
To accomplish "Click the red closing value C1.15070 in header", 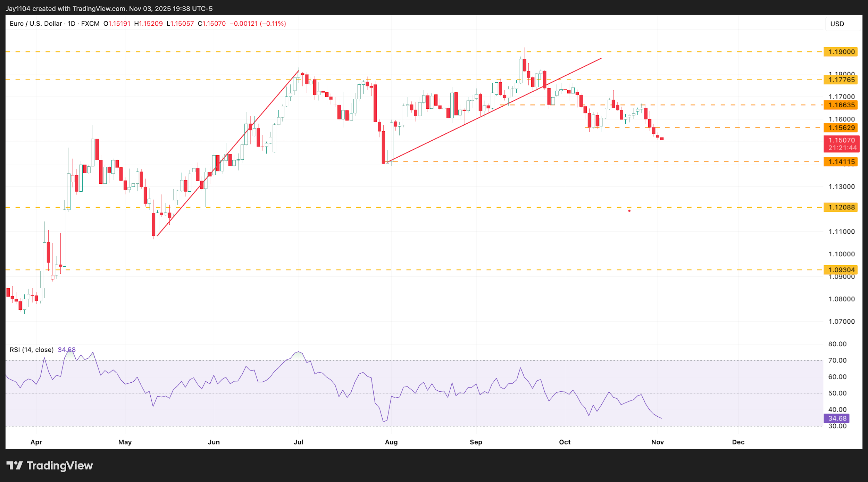I will [212, 24].
